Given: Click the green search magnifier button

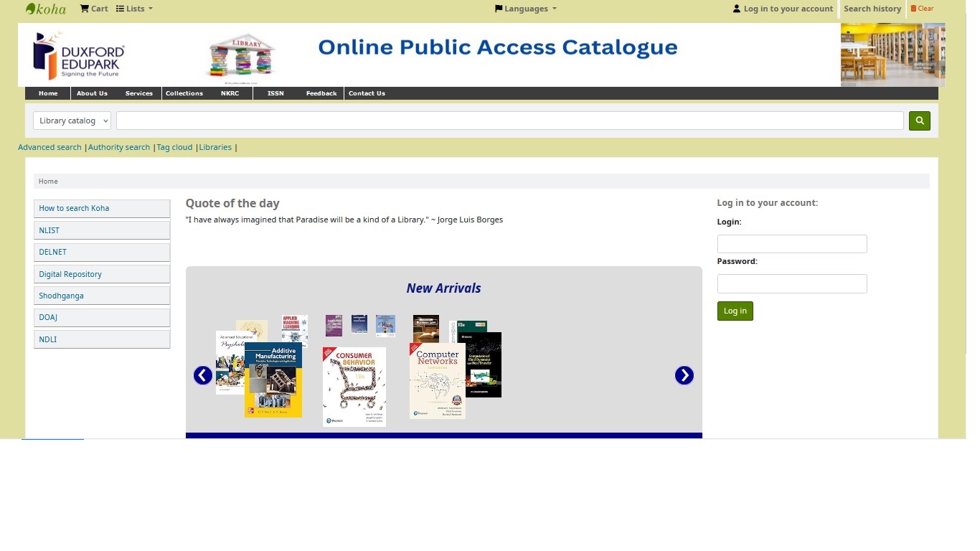Looking at the screenshot, I should [x=919, y=121].
